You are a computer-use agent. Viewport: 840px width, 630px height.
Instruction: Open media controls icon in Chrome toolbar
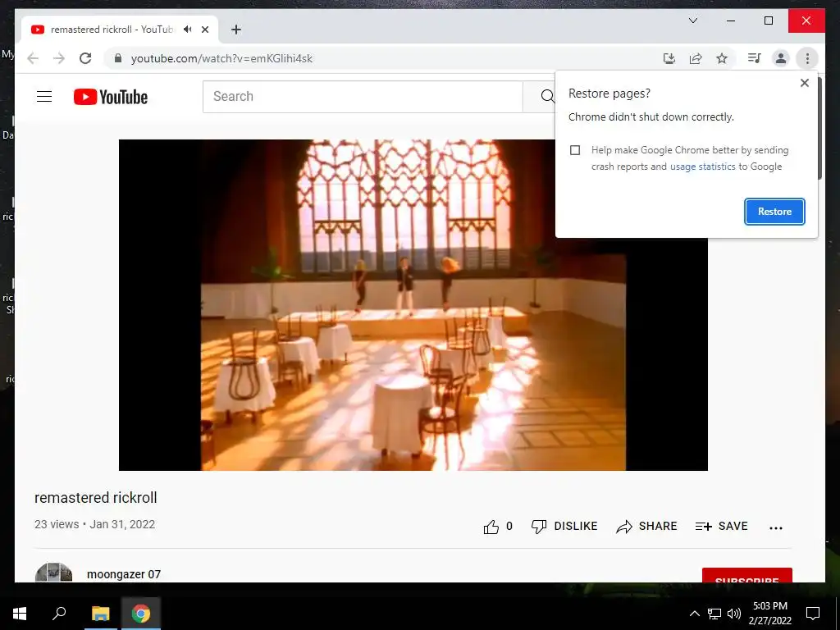[x=755, y=58]
